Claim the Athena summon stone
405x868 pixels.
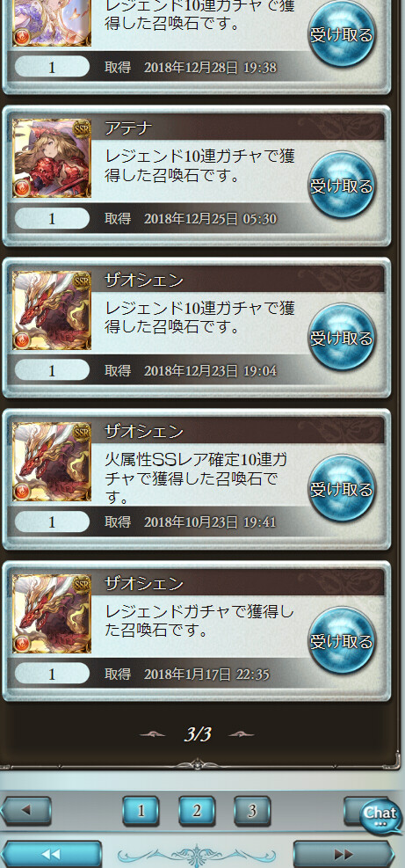(342, 186)
